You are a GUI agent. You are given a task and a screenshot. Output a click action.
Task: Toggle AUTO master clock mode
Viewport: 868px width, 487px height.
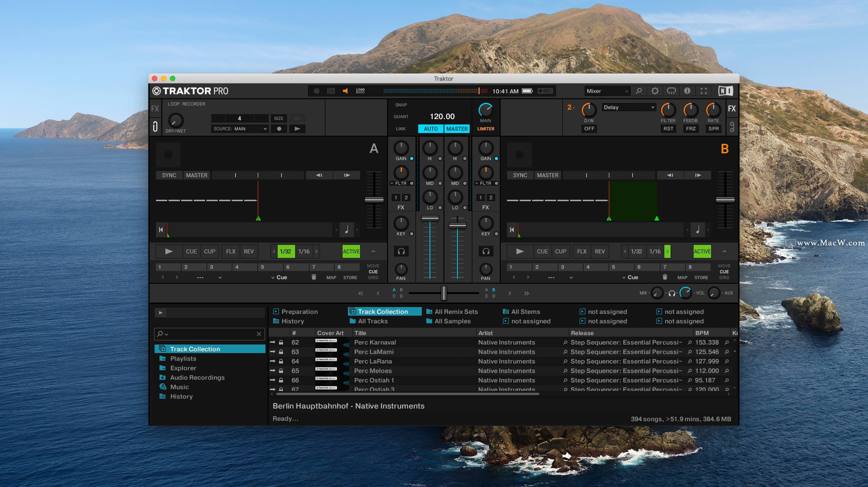[x=431, y=129]
